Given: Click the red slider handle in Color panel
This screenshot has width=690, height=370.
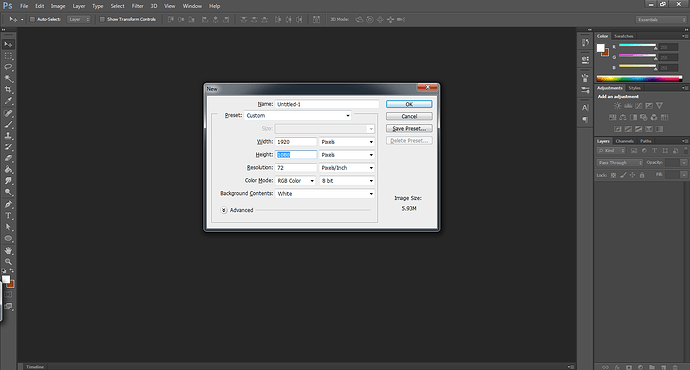Looking at the screenshot, I should pyautogui.click(x=656, y=48).
